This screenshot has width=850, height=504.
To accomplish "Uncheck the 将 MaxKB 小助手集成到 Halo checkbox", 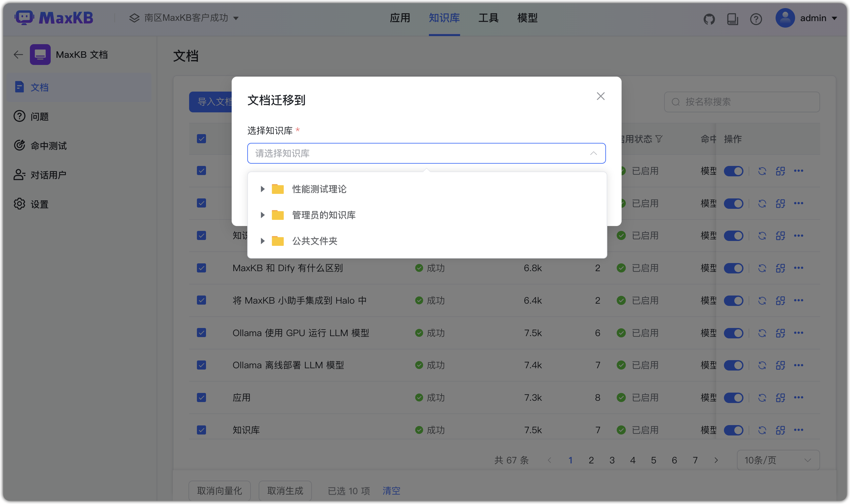I will pyautogui.click(x=201, y=300).
